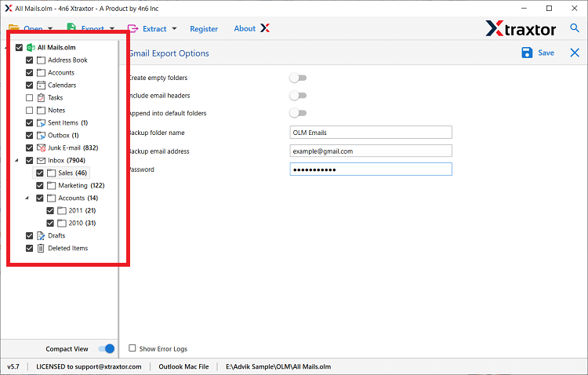Uncheck the Deleted Items checkbox
The width and height of the screenshot is (588, 375).
point(29,248)
